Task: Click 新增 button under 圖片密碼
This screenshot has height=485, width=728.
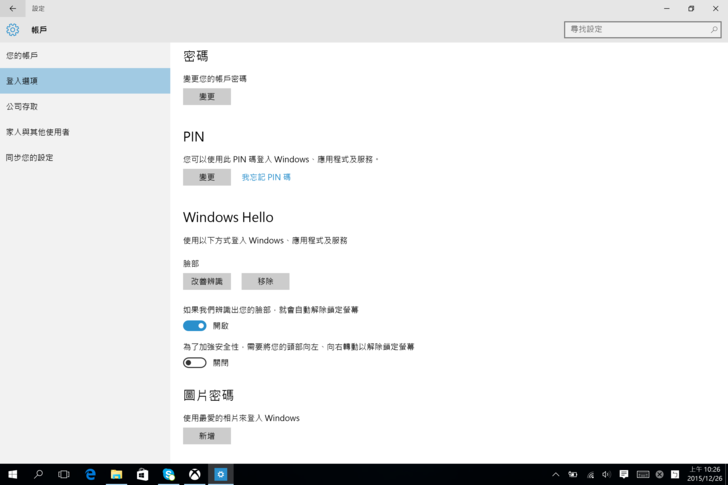Action: [207, 436]
